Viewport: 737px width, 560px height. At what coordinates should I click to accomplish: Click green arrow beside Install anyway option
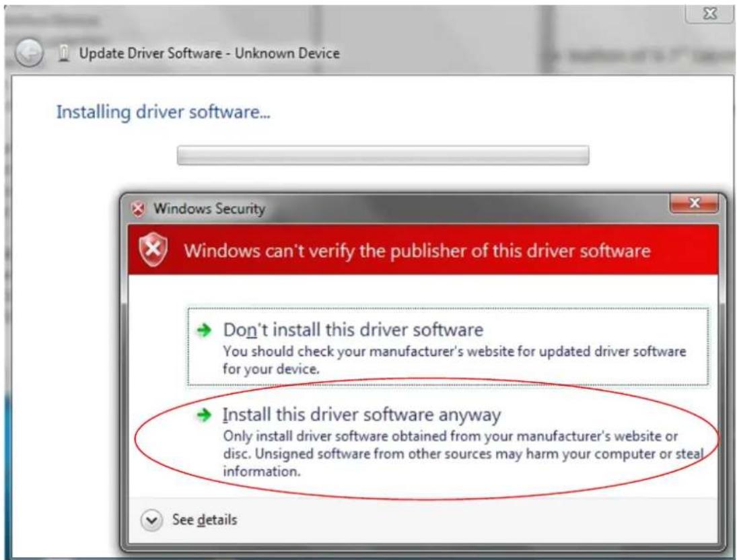point(204,415)
